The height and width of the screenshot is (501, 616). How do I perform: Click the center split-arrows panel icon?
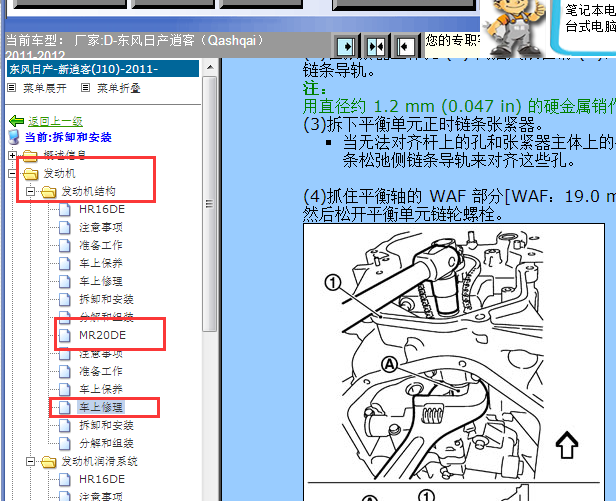point(376,47)
